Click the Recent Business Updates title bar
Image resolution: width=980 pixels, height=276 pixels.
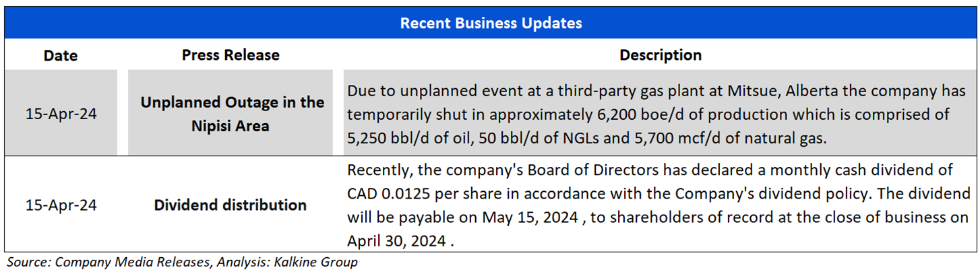490,24
